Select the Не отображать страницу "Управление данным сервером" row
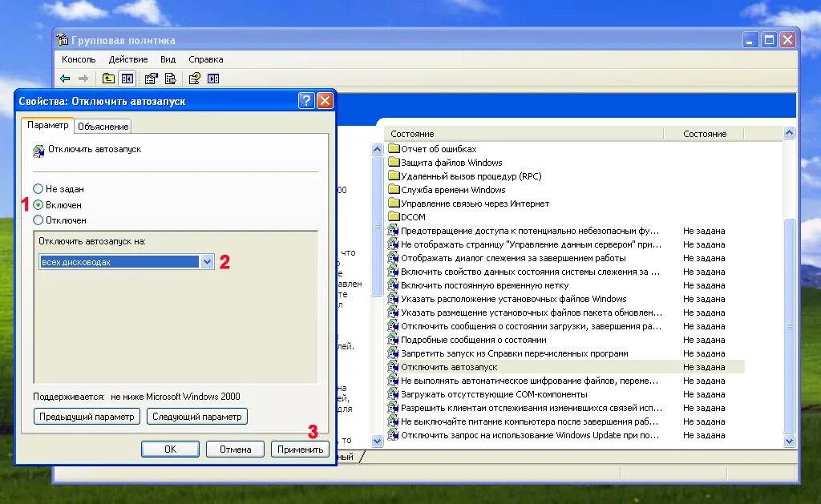 tap(565, 244)
